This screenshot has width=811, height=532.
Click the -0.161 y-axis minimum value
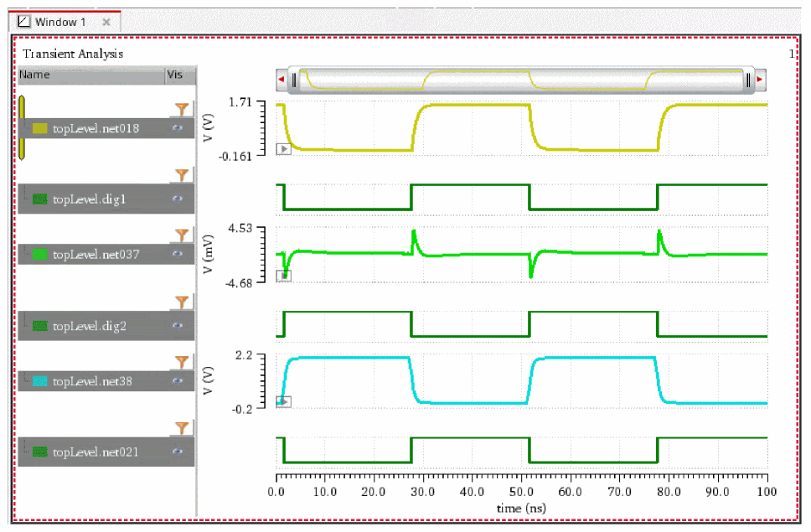click(x=235, y=156)
